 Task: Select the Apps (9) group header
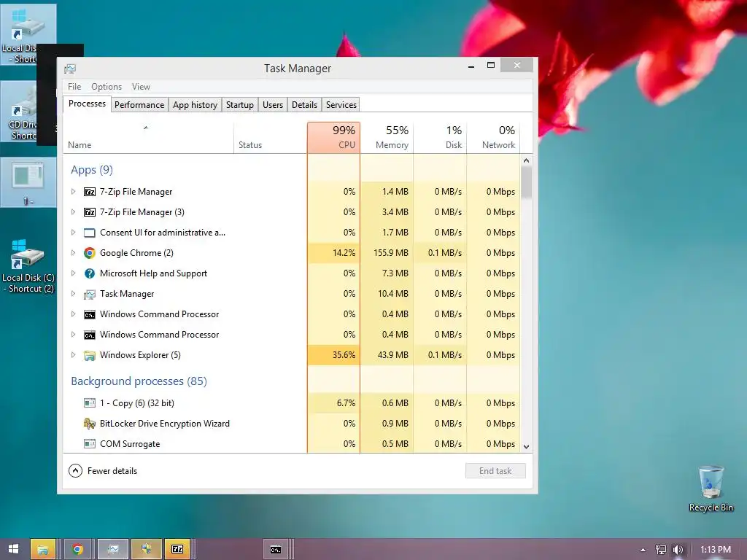pos(92,170)
